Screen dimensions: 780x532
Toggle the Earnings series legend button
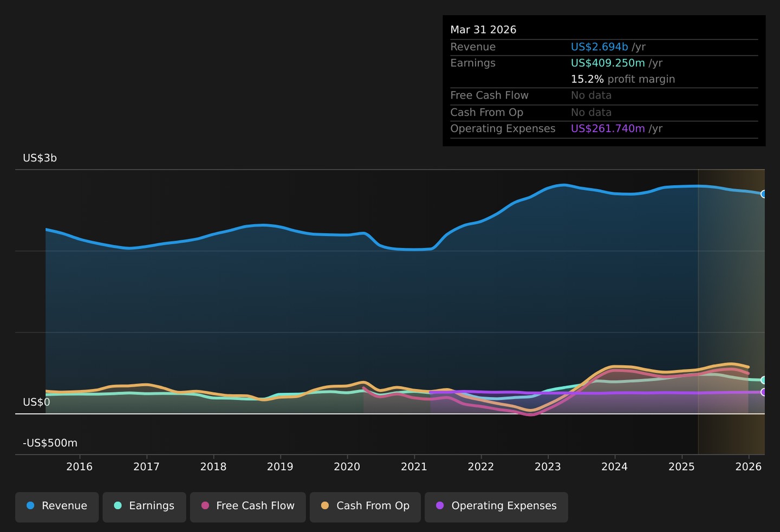click(144, 507)
